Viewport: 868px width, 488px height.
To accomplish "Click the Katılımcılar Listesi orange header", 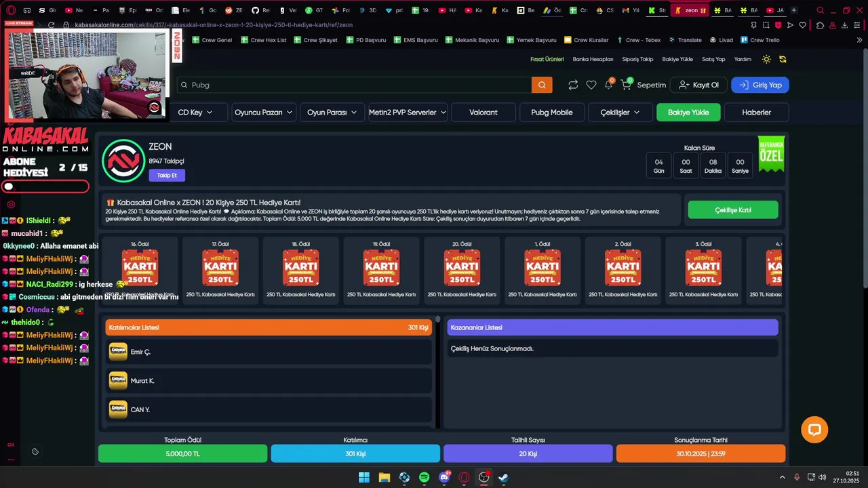I will [269, 327].
